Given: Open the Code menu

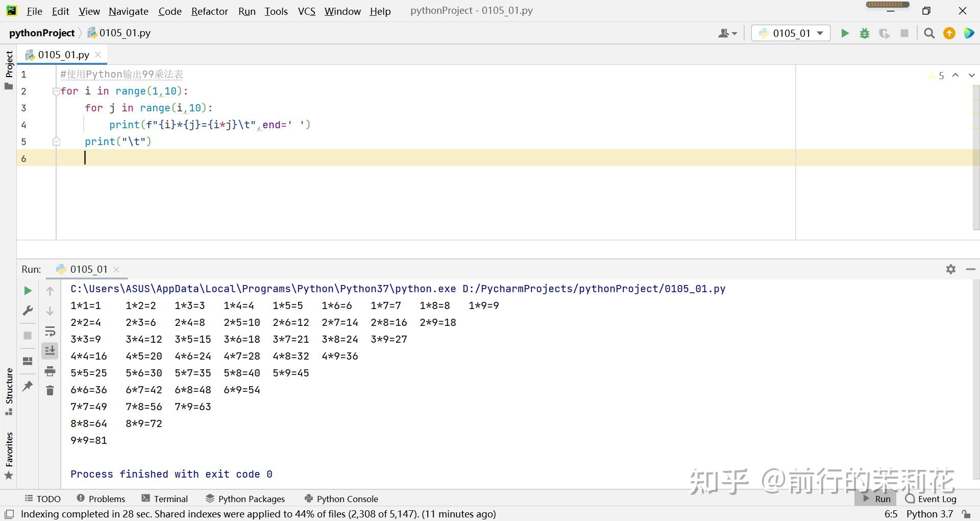Looking at the screenshot, I should (x=170, y=11).
